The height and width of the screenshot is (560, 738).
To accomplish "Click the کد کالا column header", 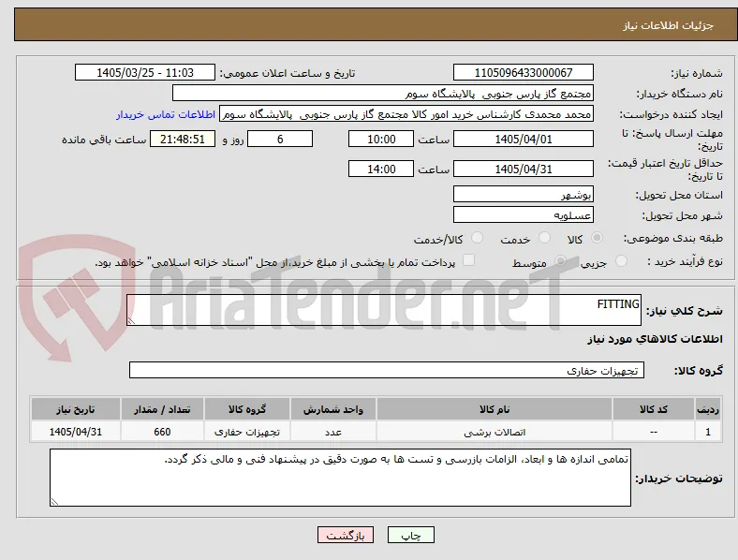I will pos(654,409).
